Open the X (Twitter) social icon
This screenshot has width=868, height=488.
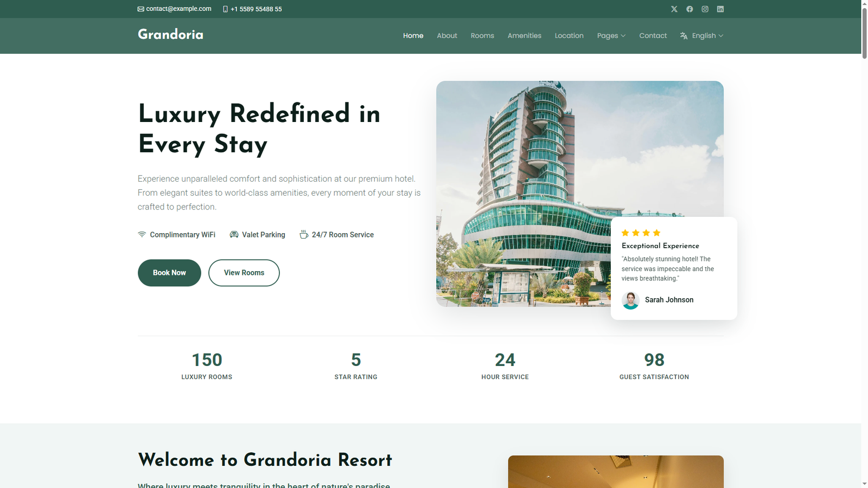[x=674, y=9]
